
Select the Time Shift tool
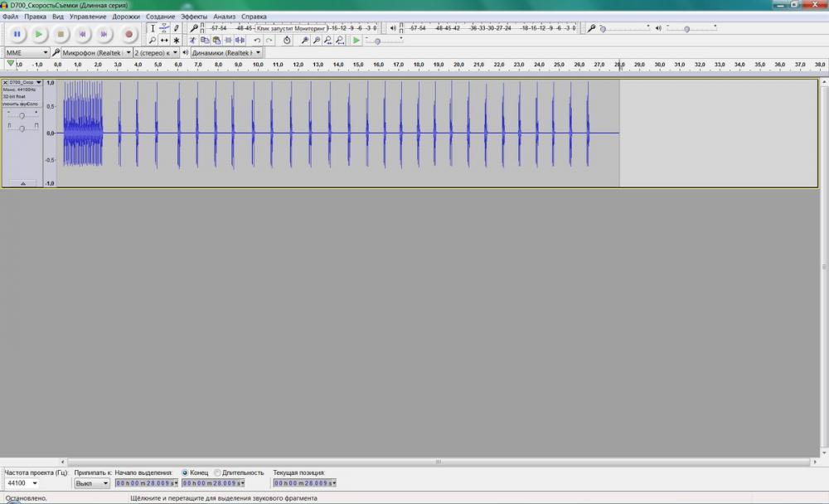164,40
